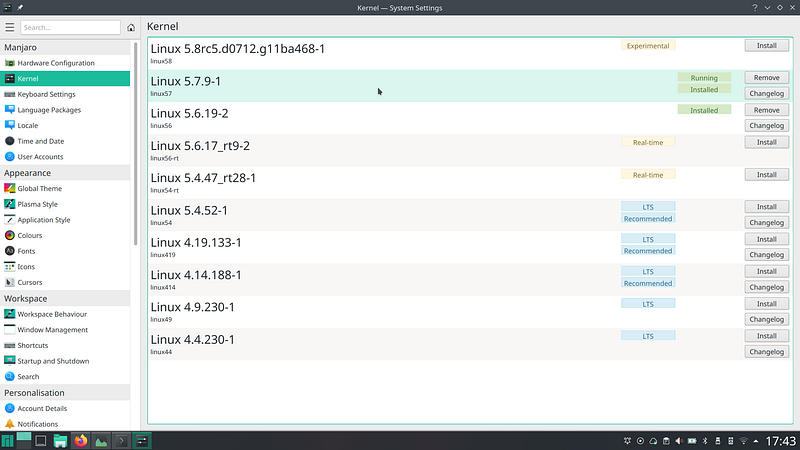800x450 pixels.
Task: Click the Real-time tag on Linux 5.6.17_rt9-2
Action: (648, 142)
